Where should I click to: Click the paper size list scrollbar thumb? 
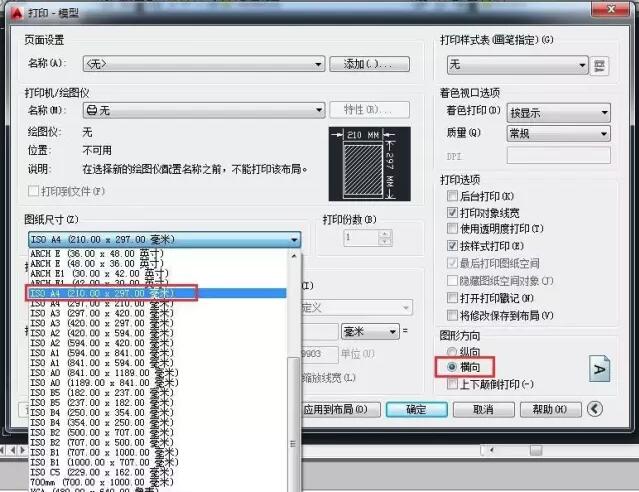pos(293,424)
